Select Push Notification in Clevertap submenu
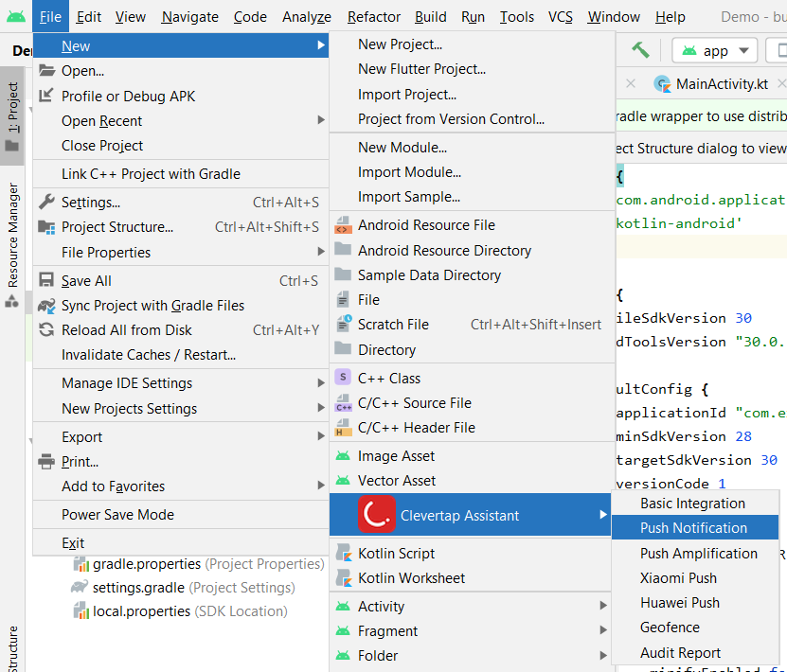787x672 pixels. pyautogui.click(x=694, y=527)
